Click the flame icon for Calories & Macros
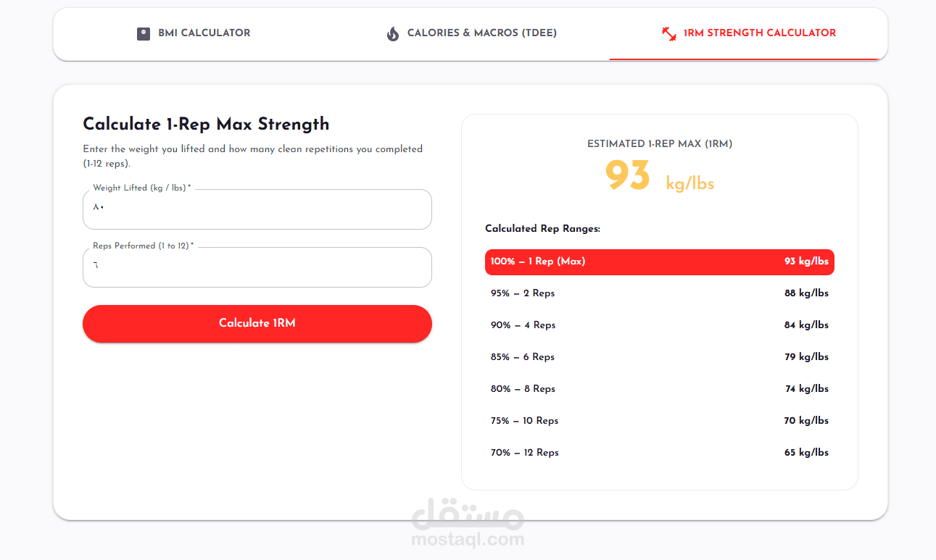Viewport: 936px width, 560px height. click(393, 33)
